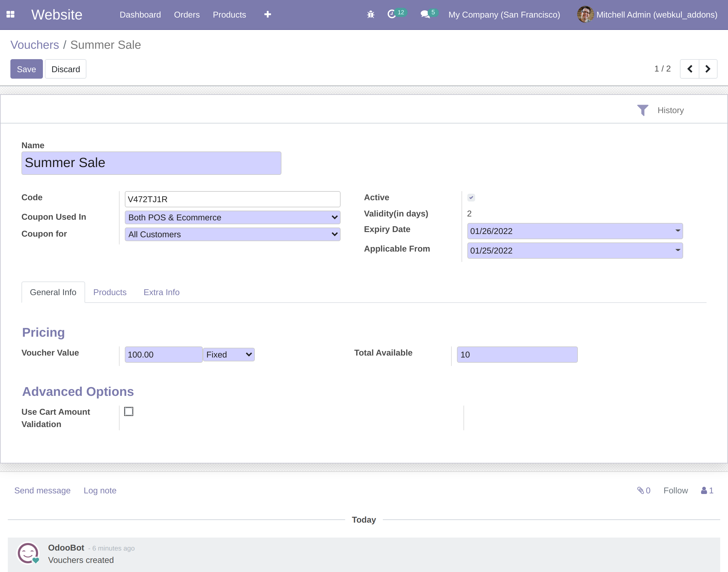Click the Code input field
The width and height of the screenshot is (728, 572).
tap(232, 199)
